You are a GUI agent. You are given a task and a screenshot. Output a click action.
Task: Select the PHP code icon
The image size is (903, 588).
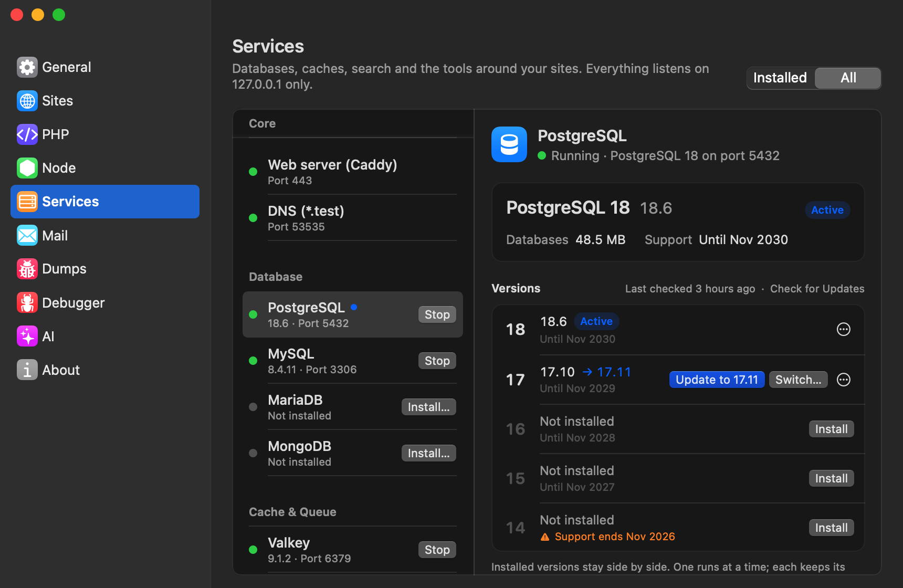[27, 134]
